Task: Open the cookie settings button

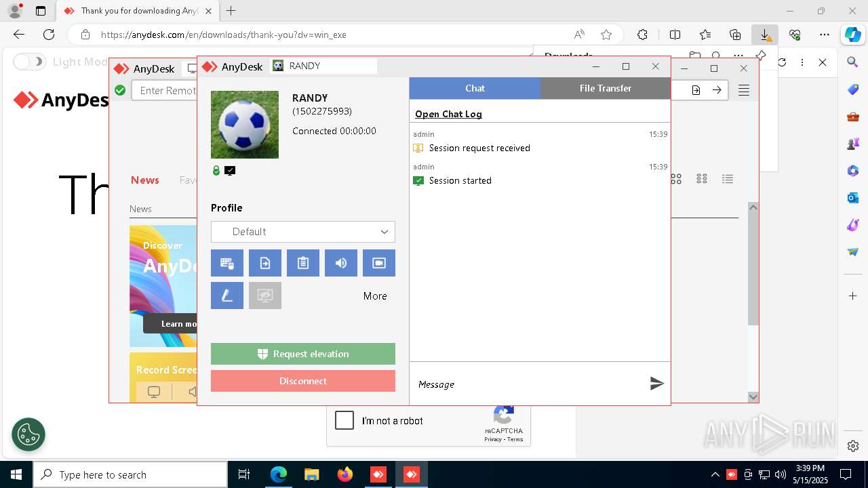Action: (x=28, y=434)
